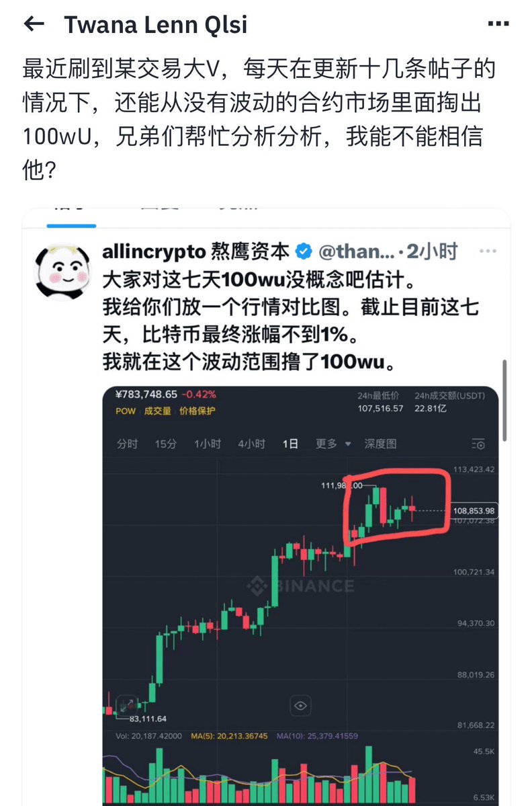This screenshot has width=532, height=806.
Task: Tap the 价格保护 label
Action: coord(197,411)
